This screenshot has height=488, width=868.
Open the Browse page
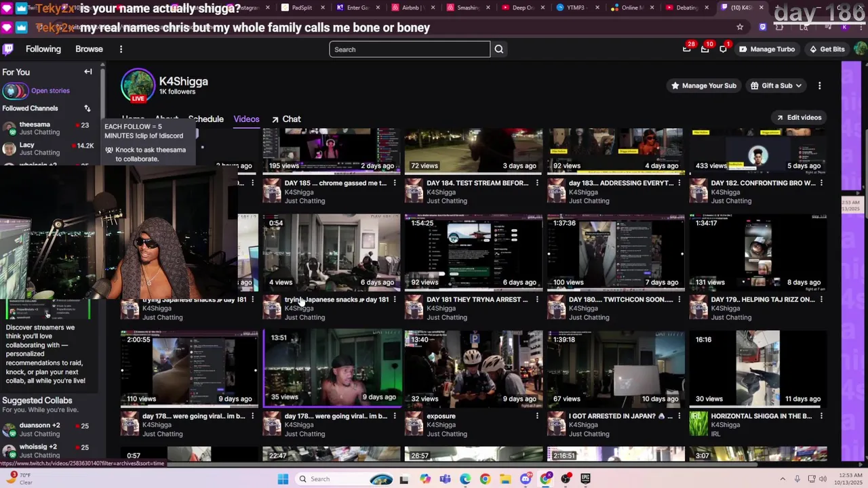tap(89, 49)
